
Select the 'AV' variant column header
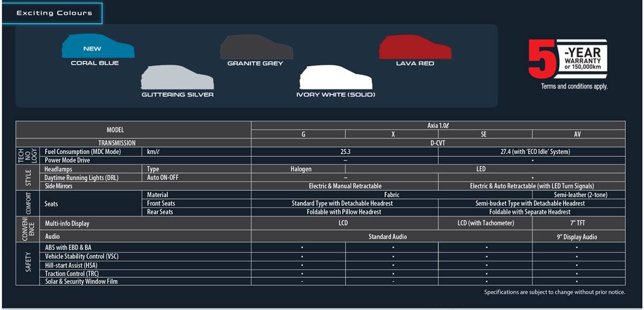(577, 135)
